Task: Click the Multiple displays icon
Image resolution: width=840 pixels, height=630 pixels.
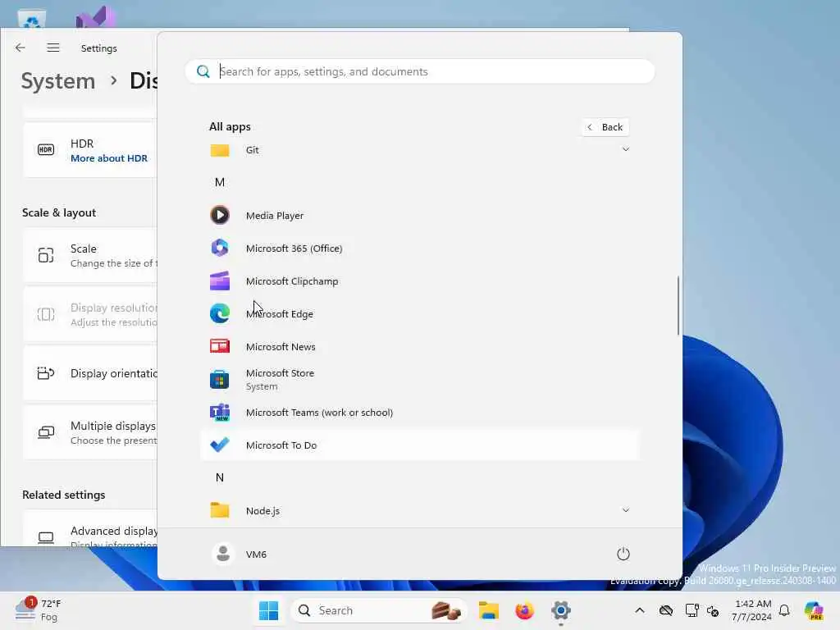Action: click(46, 432)
